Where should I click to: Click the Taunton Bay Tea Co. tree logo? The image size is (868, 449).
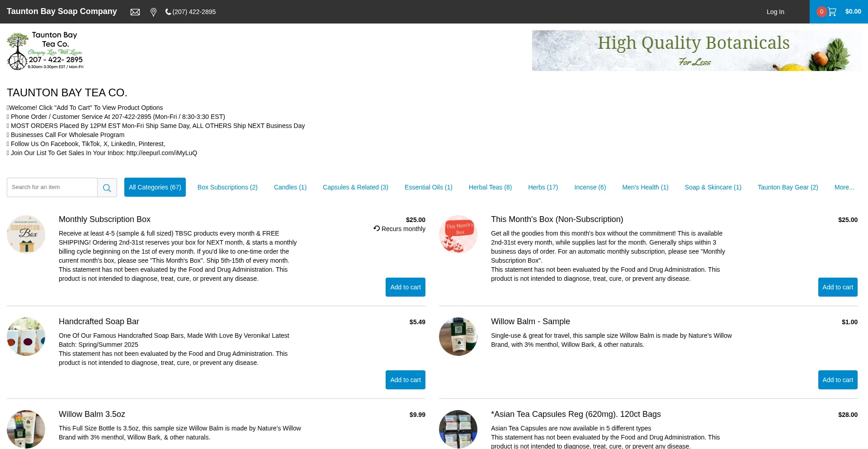(x=45, y=51)
